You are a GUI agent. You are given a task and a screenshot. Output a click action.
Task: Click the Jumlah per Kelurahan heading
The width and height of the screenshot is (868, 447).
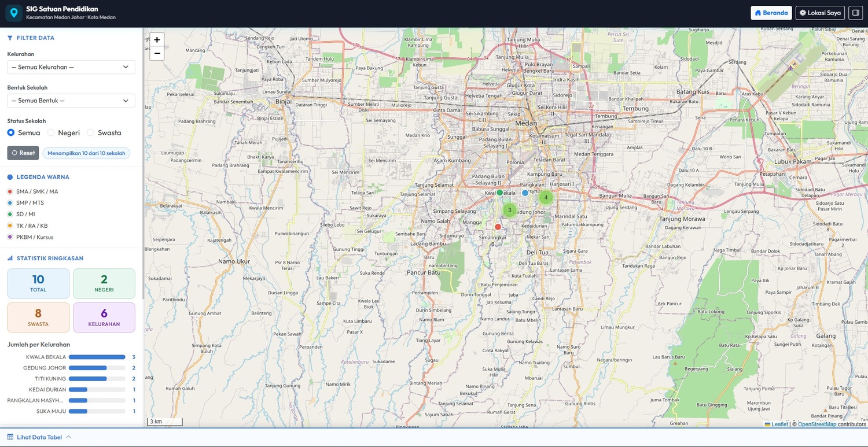click(x=38, y=345)
